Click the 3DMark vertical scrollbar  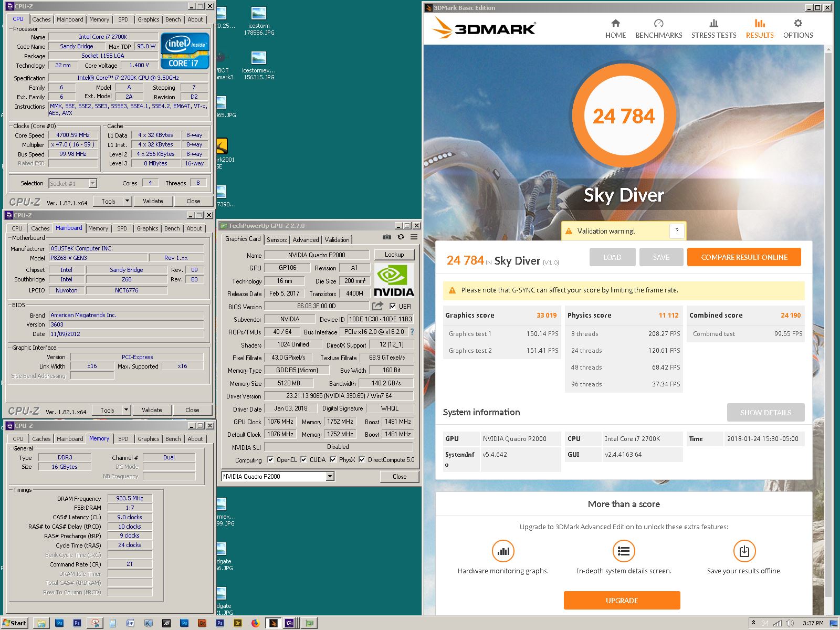(x=828, y=325)
